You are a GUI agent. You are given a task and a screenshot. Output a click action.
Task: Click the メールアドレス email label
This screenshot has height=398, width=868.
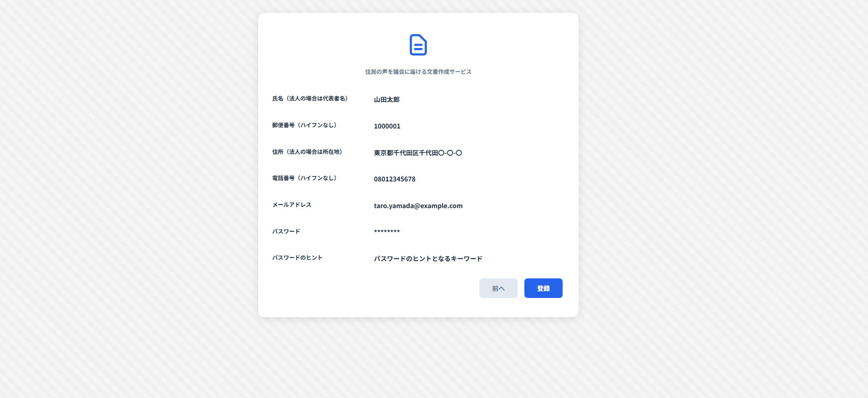pyautogui.click(x=292, y=205)
